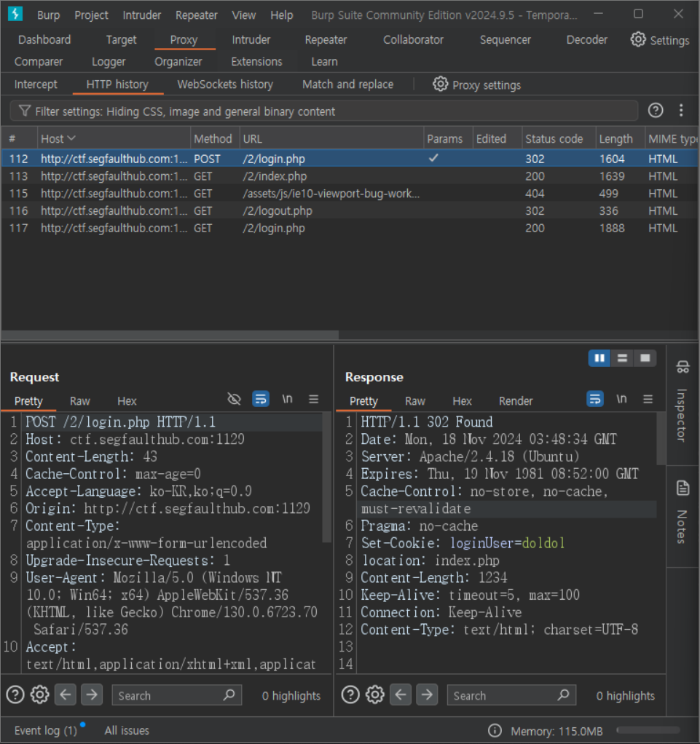Viewport: 700px width, 744px height.
Task: Switch to the Decoder tab
Action: pos(586,40)
